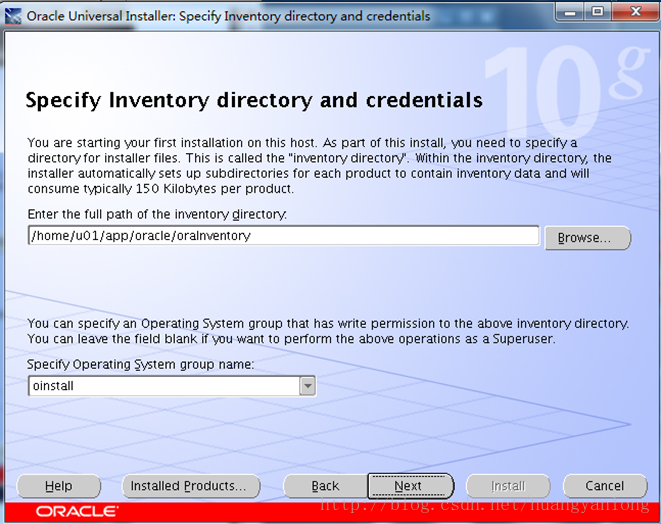The height and width of the screenshot is (524, 661).
Task: Minimize the Oracle Universal Installer window
Action: [x=570, y=12]
